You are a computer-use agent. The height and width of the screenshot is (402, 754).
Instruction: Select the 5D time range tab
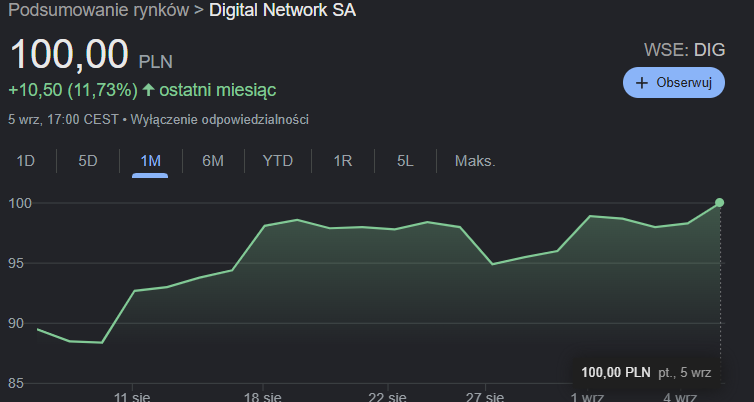click(88, 161)
